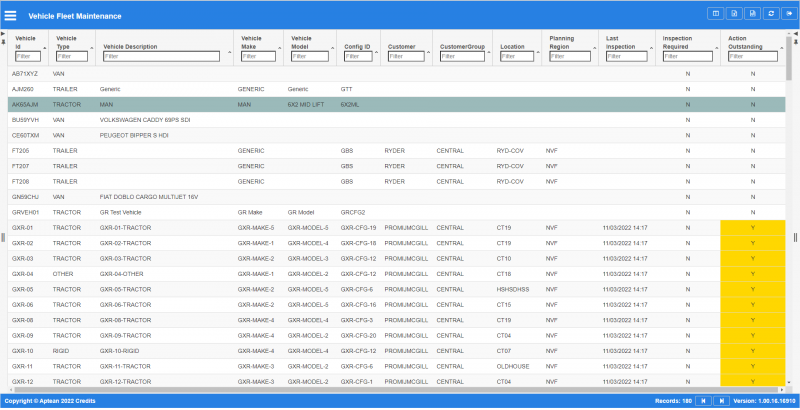Jump to last page of records
The height and width of the screenshot is (410, 800).
(x=721, y=401)
